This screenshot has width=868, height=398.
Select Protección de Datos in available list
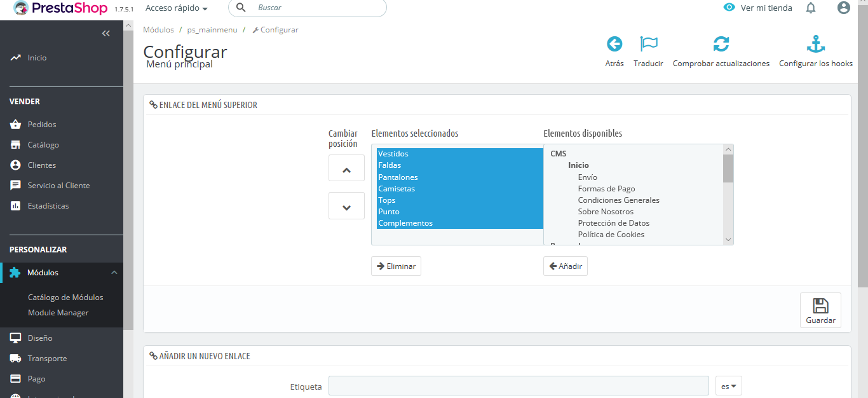coord(613,223)
